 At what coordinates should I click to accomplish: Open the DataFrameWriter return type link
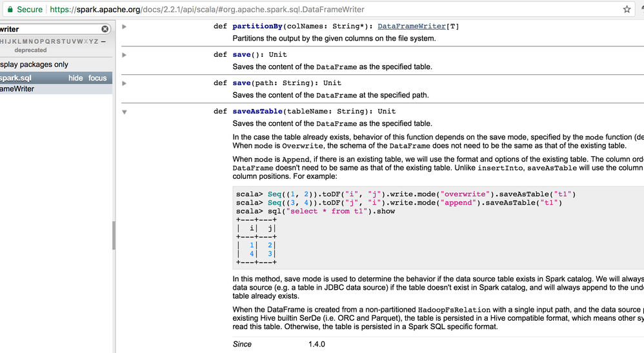tap(412, 26)
